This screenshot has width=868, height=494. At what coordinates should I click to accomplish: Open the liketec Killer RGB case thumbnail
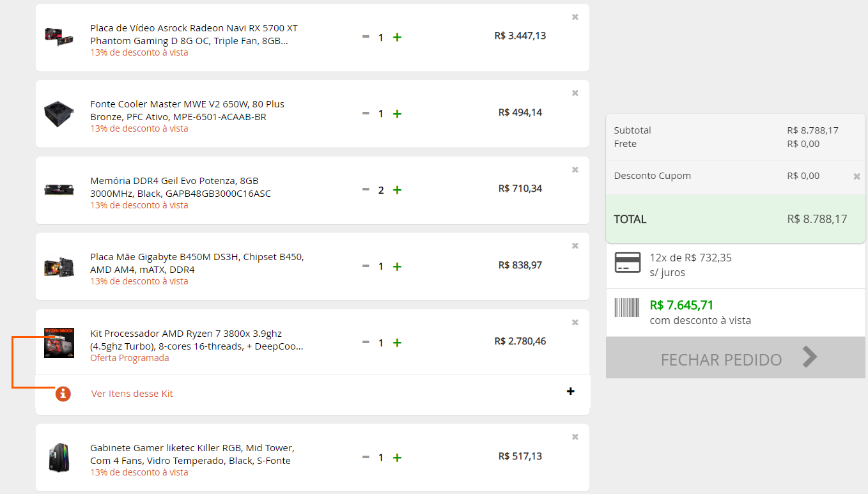(x=59, y=458)
